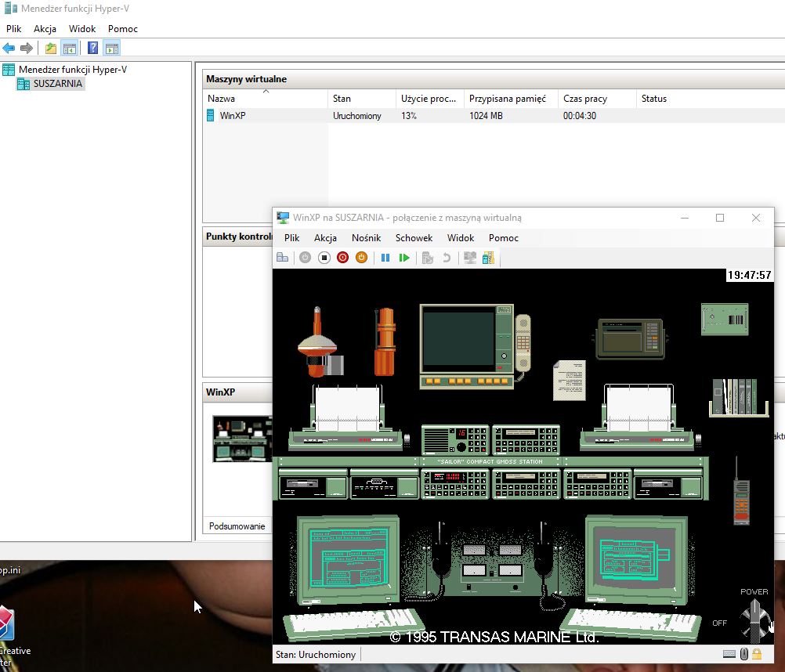Open Widok menu in WinXP connection window
This screenshot has width=785, height=672.
[461, 237]
